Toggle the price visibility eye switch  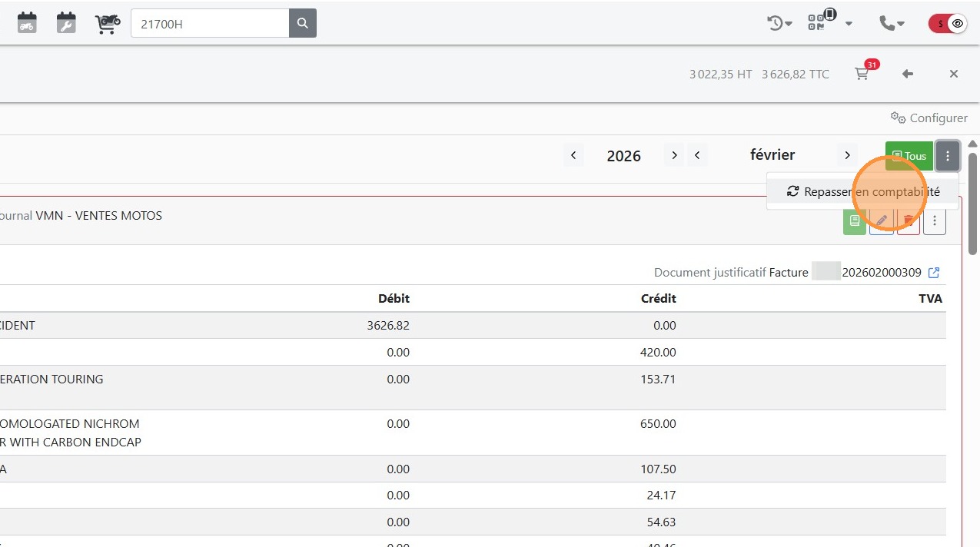[948, 23]
